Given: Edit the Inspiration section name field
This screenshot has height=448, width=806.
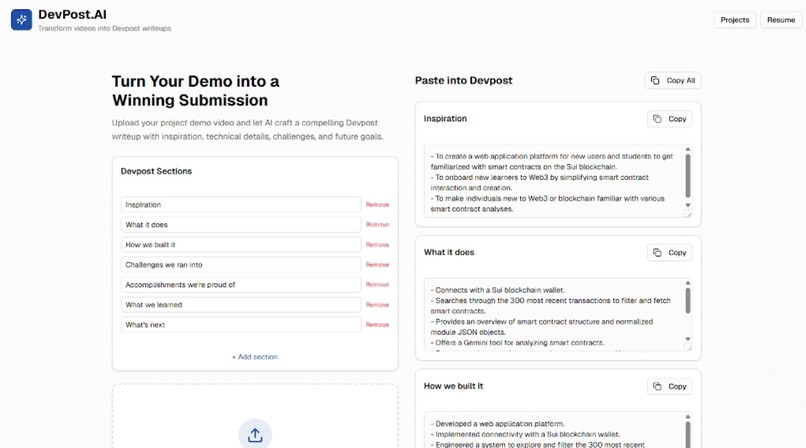Looking at the screenshot, I should (x=241, y=204).
